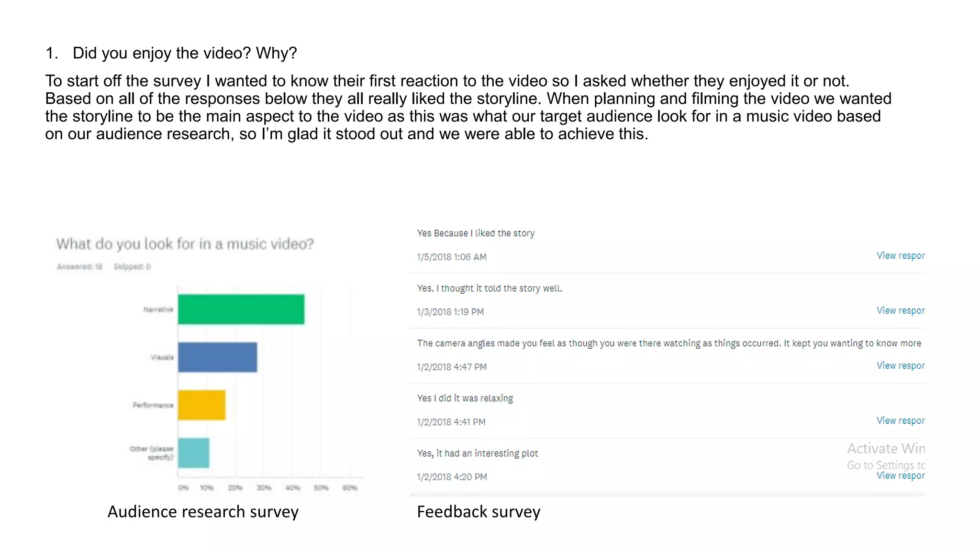The height and width of the screenshot is (551, 980).
Task: Click View responses link beside 4:41 PM entry
Action: point(900,421)
